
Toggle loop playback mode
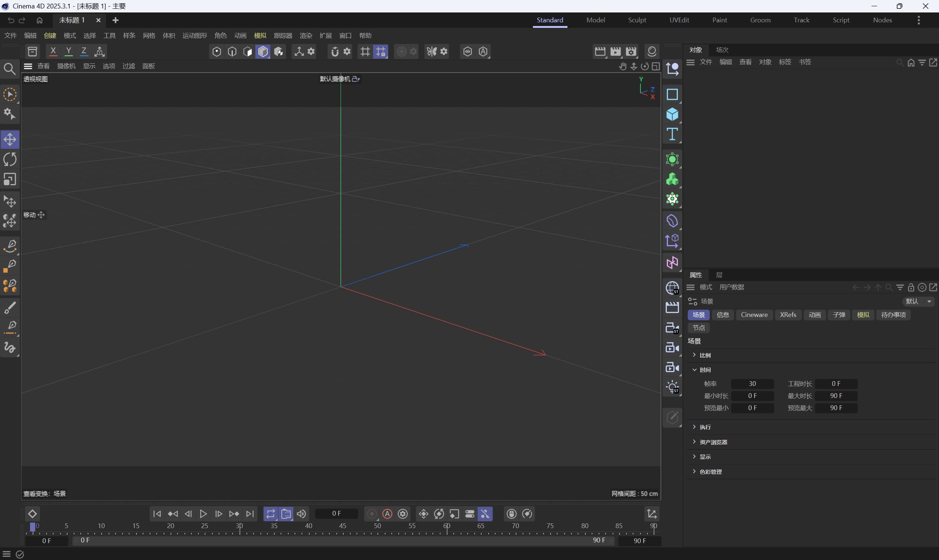pos(271,513)
